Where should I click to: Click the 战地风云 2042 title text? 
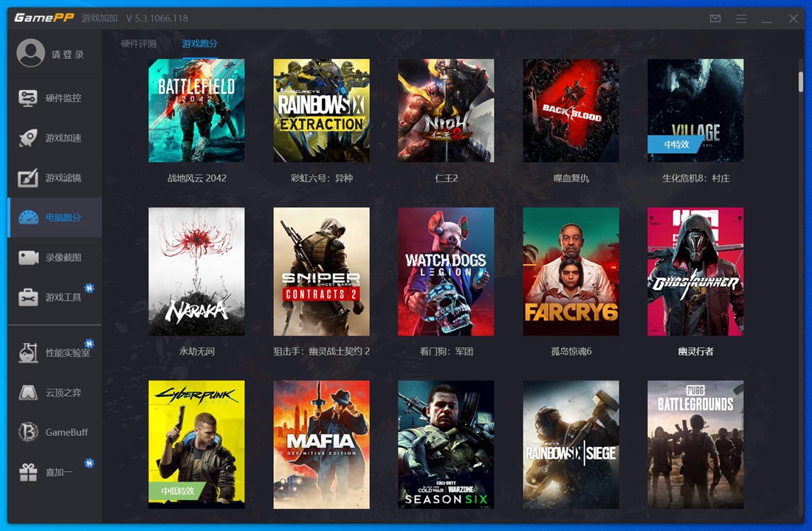tap(197, 178)
